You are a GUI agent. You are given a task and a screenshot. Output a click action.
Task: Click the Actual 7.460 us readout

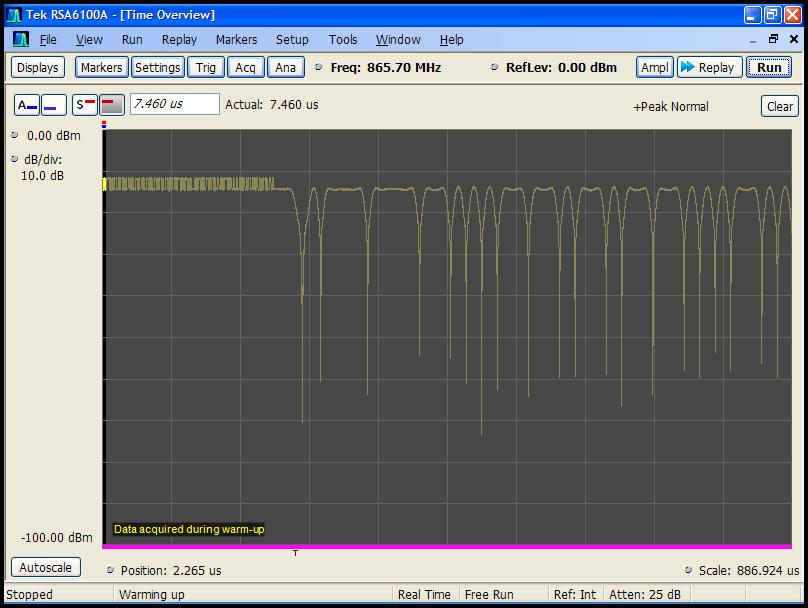click(x=272, y=105)
